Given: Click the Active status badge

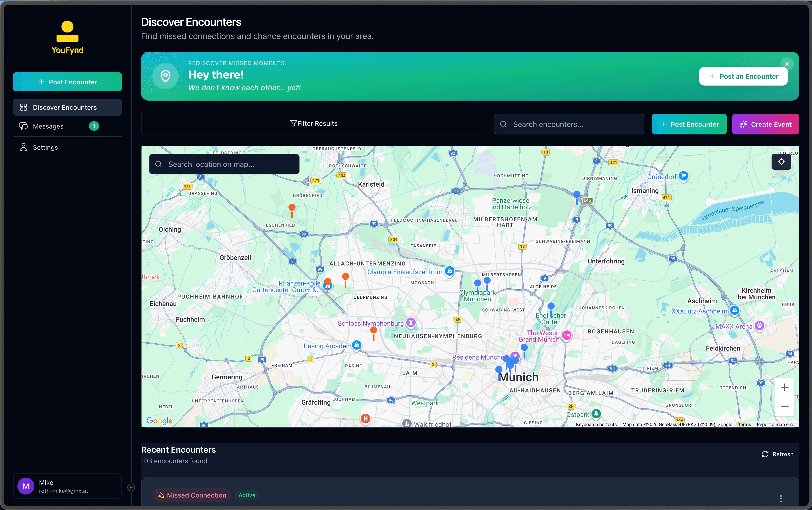Looking at the screenshot, I should 247,495.
